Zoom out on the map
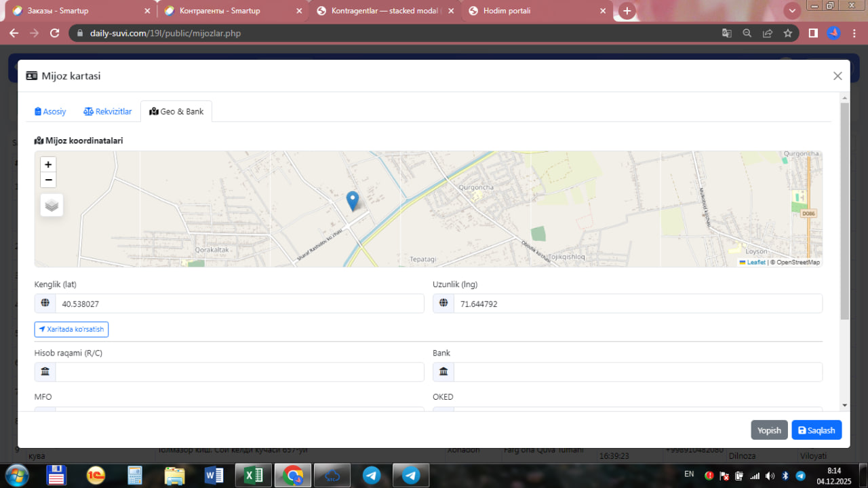This screenshot has width=868, height=488. pyautogui.click(x=48, y=180)
